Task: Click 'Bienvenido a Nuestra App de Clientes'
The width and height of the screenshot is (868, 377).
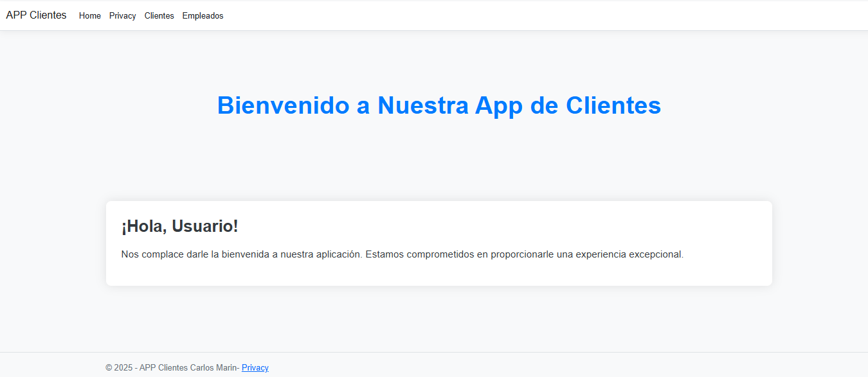Action: click(439, 105)
